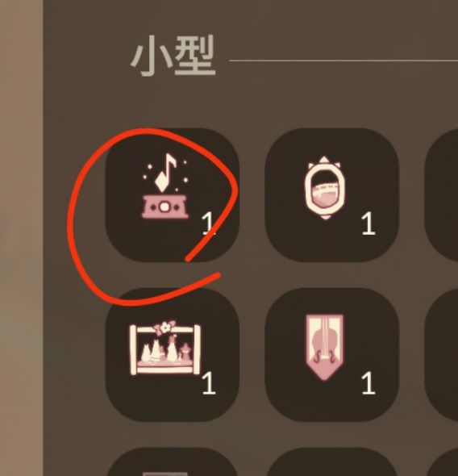Select the circled music box item tile

point(173,195)
